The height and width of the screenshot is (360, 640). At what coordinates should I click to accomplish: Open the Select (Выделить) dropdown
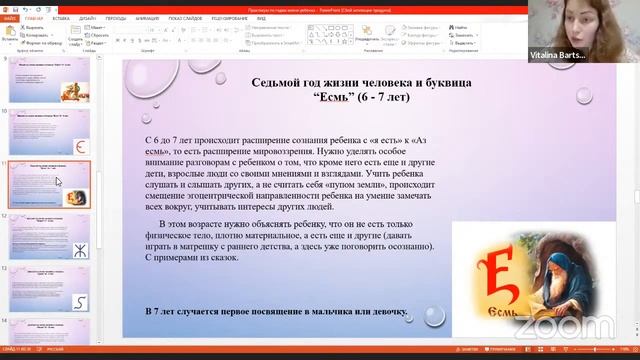[x=463, y=43]
